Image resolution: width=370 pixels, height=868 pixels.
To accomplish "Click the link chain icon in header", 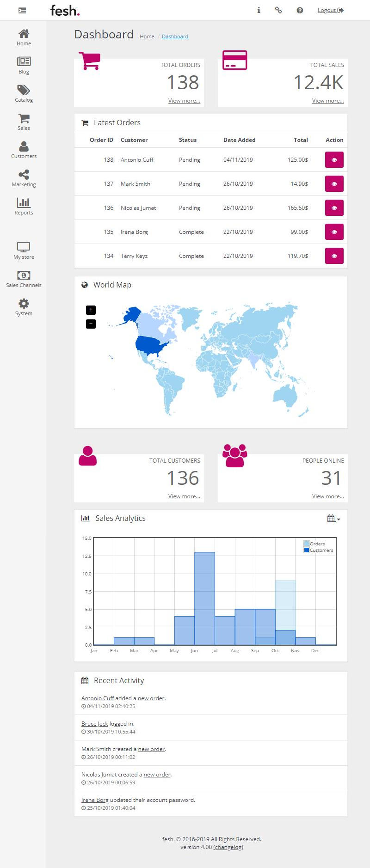I will click(x=278, y=10).
